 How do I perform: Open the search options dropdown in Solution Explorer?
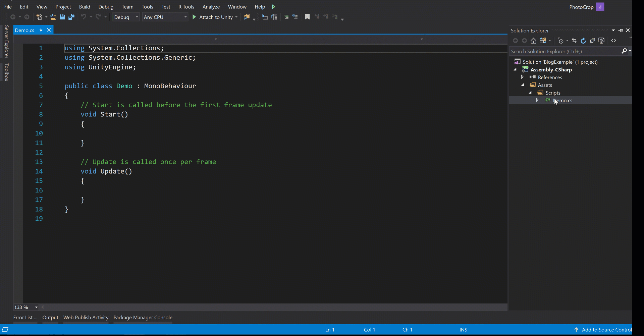630,51
